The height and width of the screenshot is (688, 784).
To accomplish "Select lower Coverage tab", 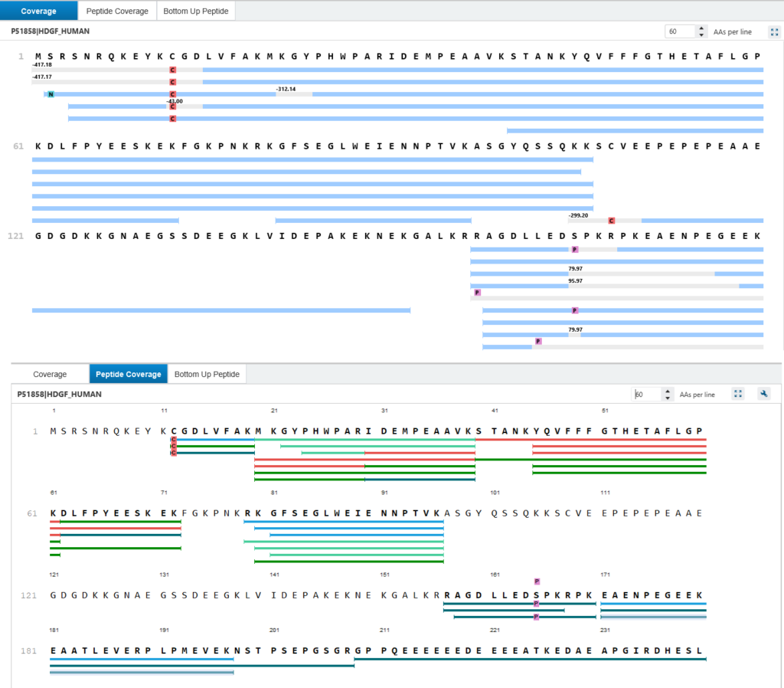I will (50, 375).
